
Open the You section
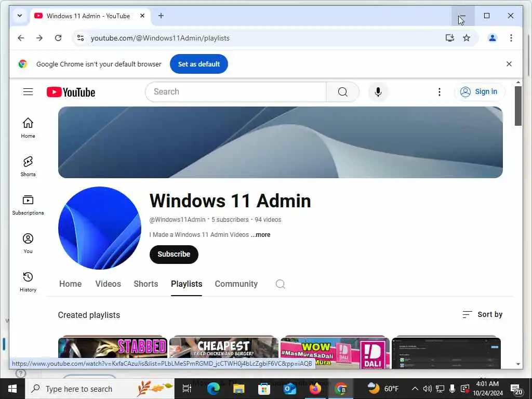[28, 243]
